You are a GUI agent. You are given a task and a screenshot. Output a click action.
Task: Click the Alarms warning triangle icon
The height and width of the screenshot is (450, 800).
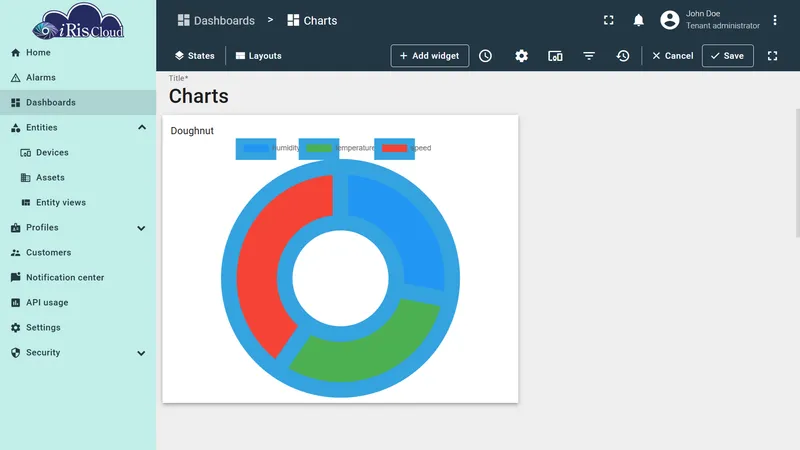pos(15,78)
